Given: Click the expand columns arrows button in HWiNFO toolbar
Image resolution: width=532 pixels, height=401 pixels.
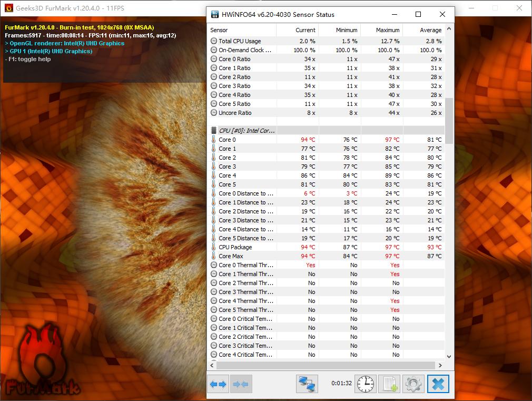Looking at the screenshot, I should pos(218,384).
